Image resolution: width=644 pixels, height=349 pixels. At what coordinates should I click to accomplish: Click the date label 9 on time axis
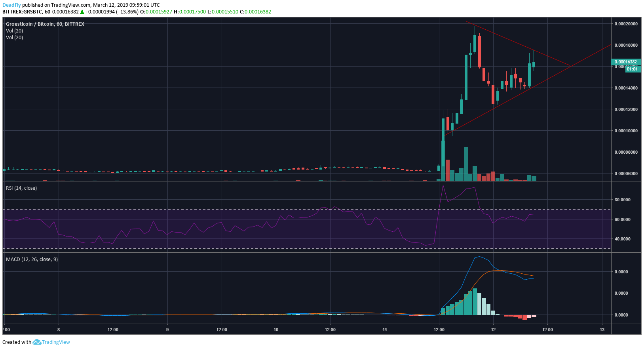(167, 330)
